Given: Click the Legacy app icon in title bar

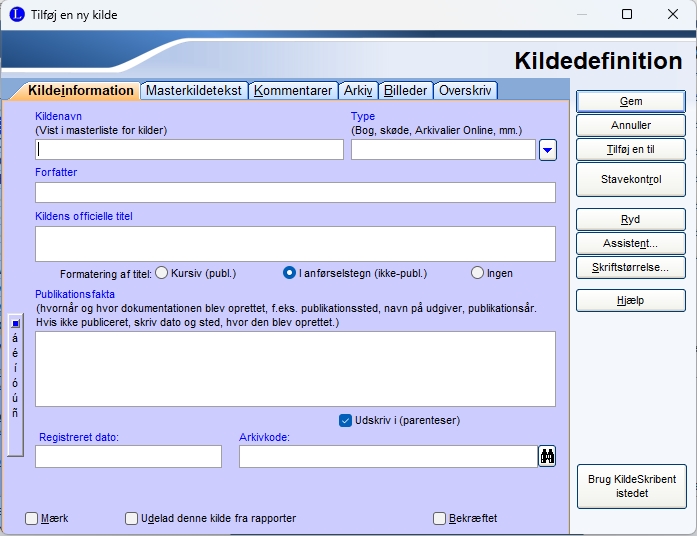Looking at the screenshot, I should click(16, 14).
